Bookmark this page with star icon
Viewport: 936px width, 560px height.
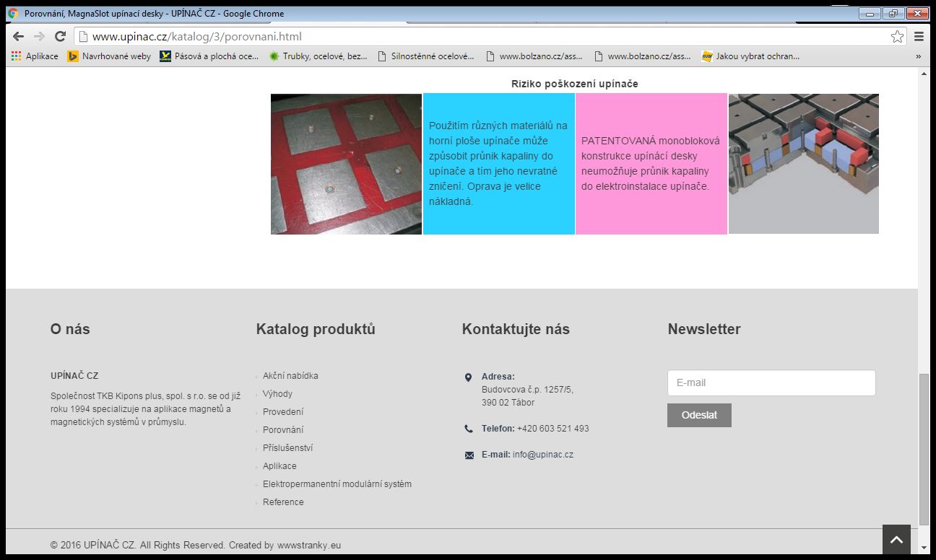tap(897, 37)
